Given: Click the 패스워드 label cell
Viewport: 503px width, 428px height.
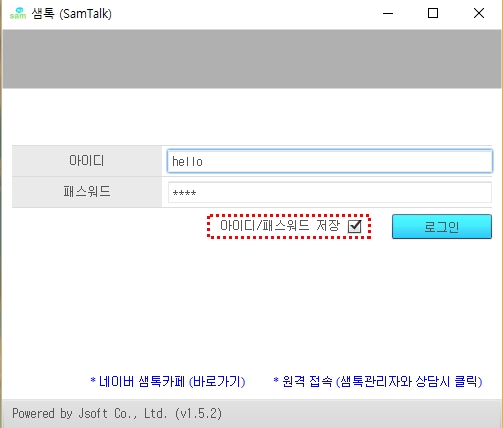Looking at the screenshot, I should [x=87, y=192].
